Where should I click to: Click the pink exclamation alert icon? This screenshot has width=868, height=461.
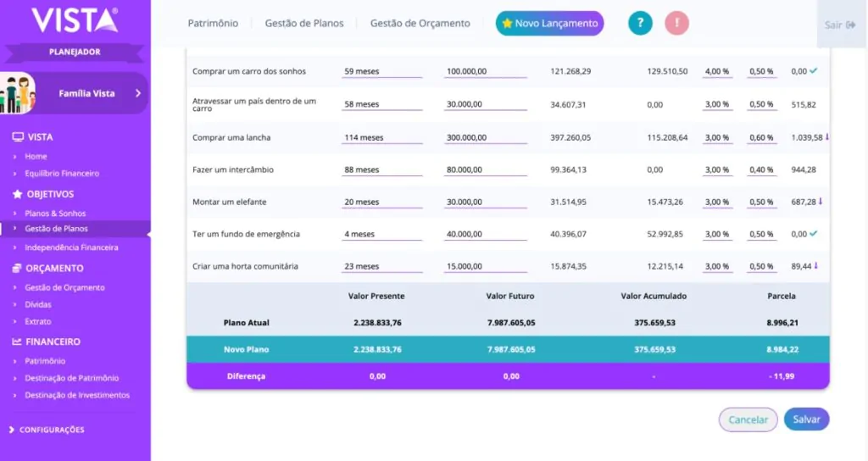pyautogui.click(x=676, y=24)
